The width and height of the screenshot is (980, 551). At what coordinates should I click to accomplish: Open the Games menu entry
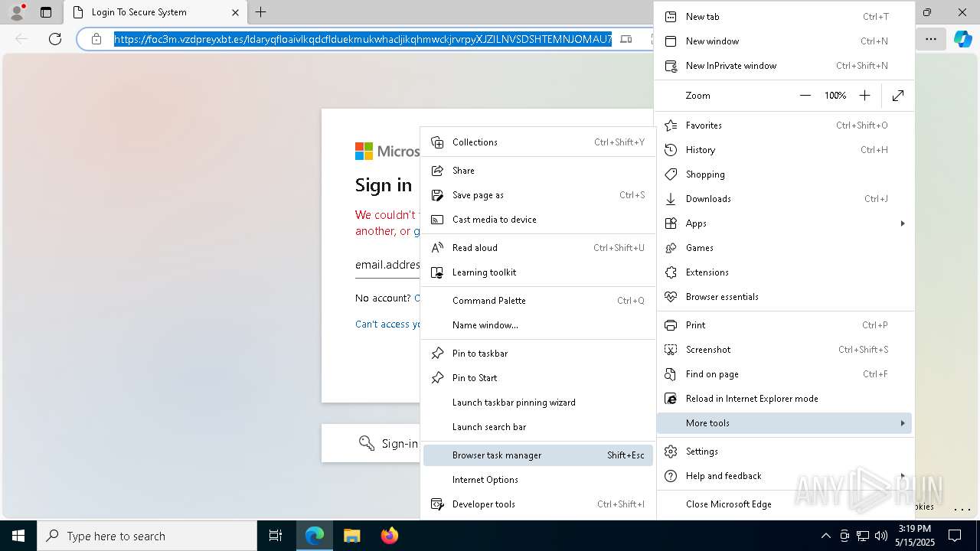tap(785, 248)
